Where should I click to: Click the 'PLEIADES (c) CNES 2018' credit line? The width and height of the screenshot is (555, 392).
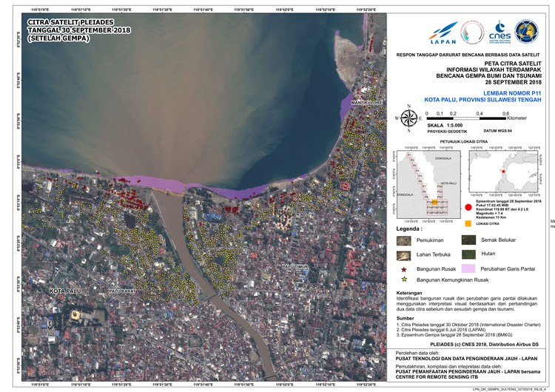(484, 344)
